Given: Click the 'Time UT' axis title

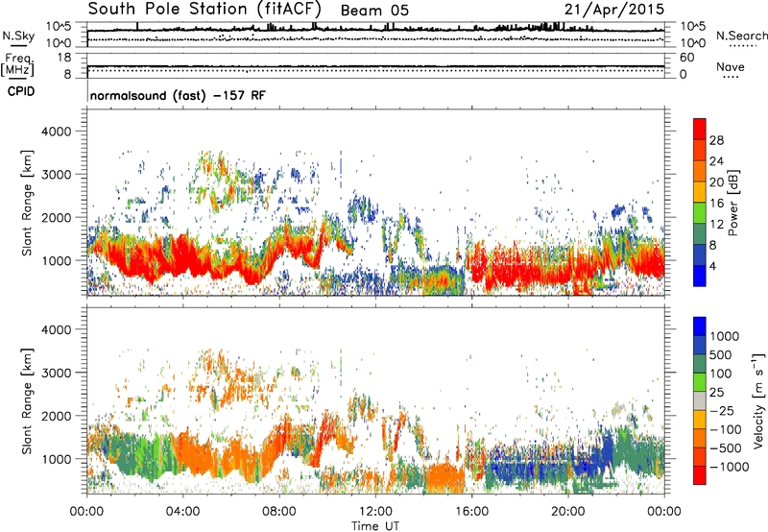Looking at the screenshot, I should point(375,526).
